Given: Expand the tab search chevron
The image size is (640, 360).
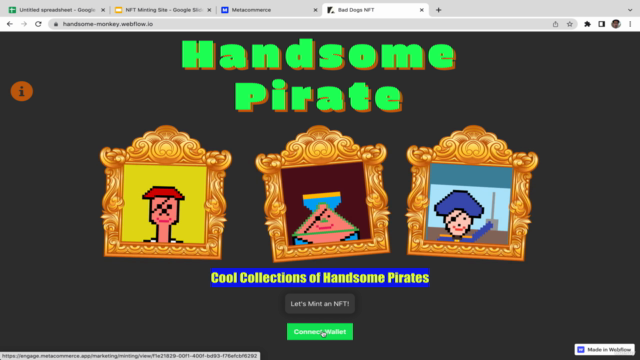Looking at the screenshot, I should click(x=630, y=10).
